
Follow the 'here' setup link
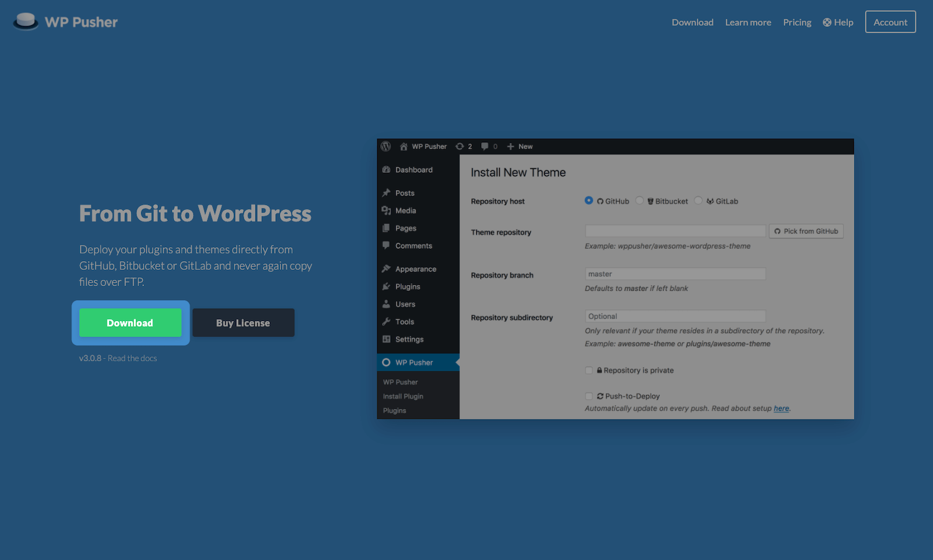[x=781, y=408]
